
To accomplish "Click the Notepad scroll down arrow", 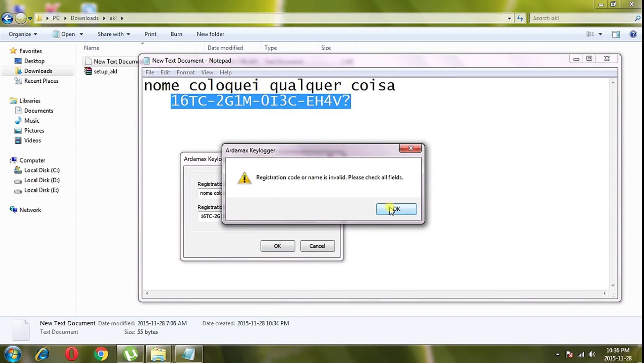I will pos(613,285).
